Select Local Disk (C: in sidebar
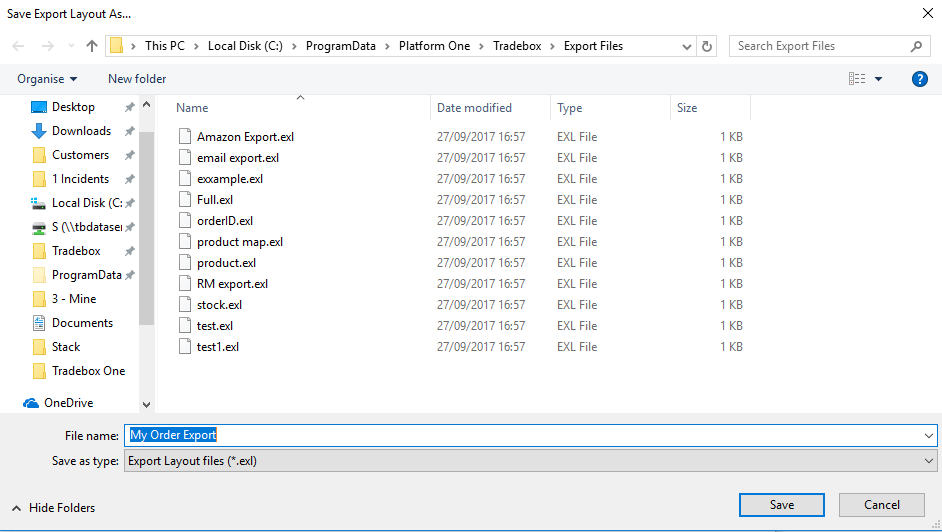The image size is (942, 532). tap(87, 203)
